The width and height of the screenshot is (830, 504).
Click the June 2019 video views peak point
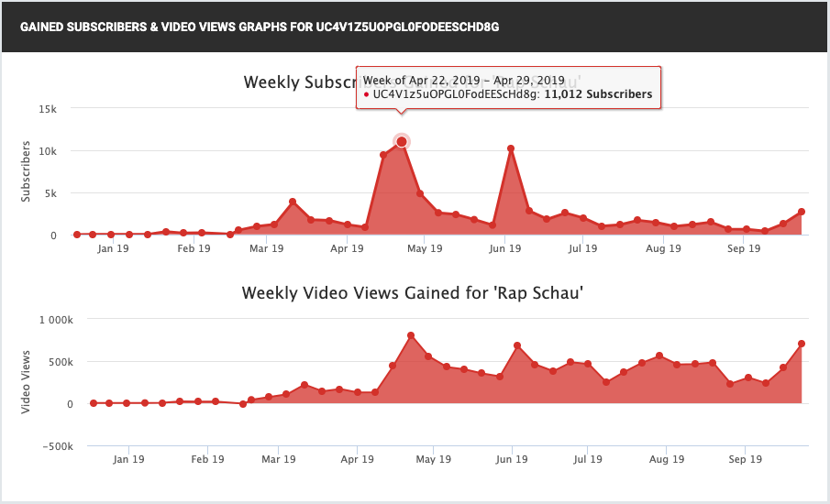point(518,345)
